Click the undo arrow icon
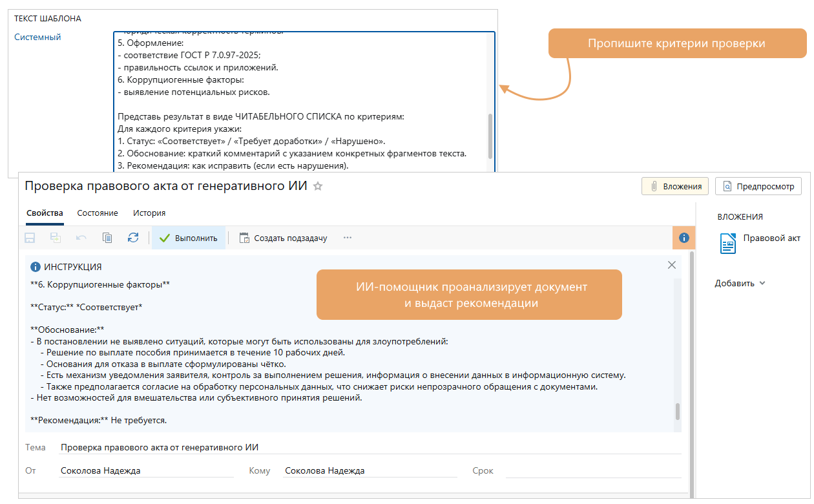 [x=81, y=238]
